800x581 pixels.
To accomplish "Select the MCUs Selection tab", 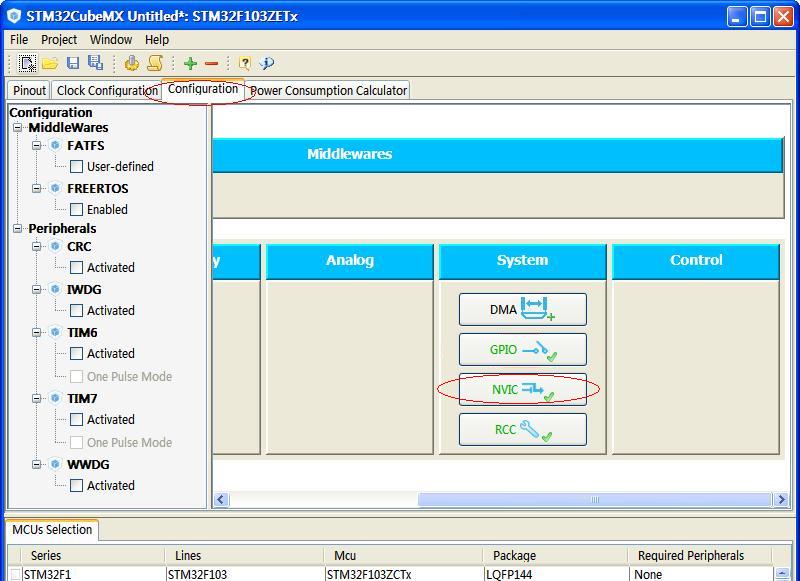I will click(x=52, y=529).
